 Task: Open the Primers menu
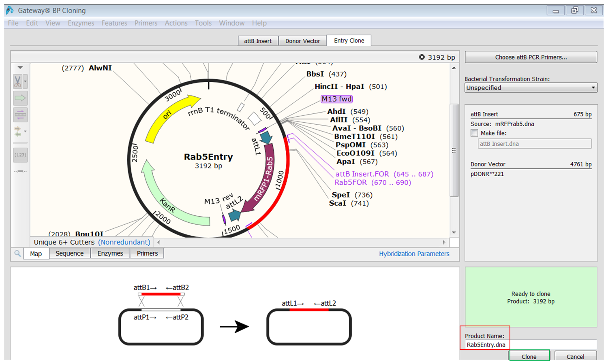[x=146, y=23]
